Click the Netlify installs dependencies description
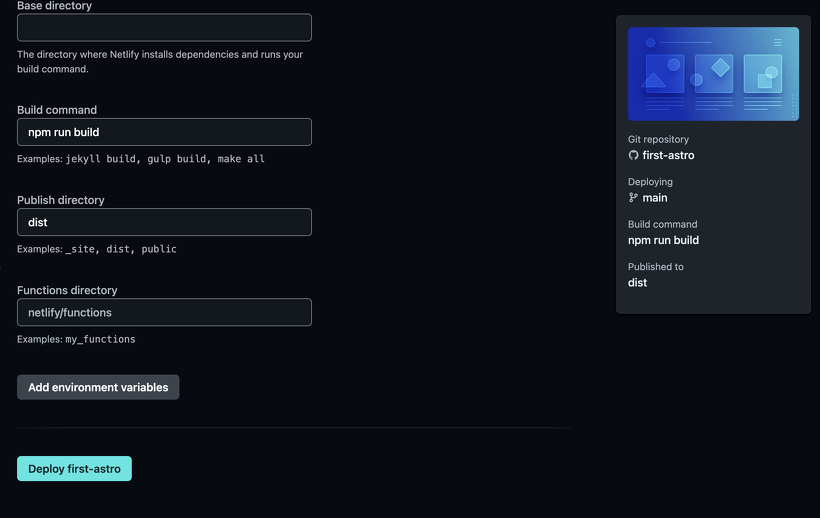The image size is (820, 518). click(x=160, y=62)
